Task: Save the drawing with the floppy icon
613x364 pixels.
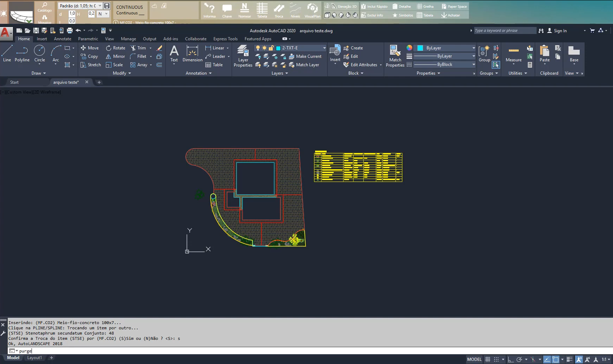Action: coord(36,30)
